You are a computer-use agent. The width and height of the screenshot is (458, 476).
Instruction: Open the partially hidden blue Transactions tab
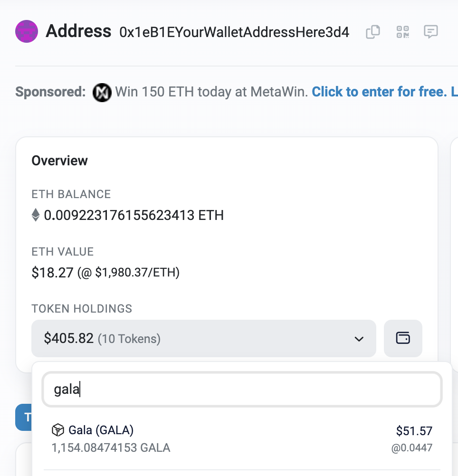[24, 417]
